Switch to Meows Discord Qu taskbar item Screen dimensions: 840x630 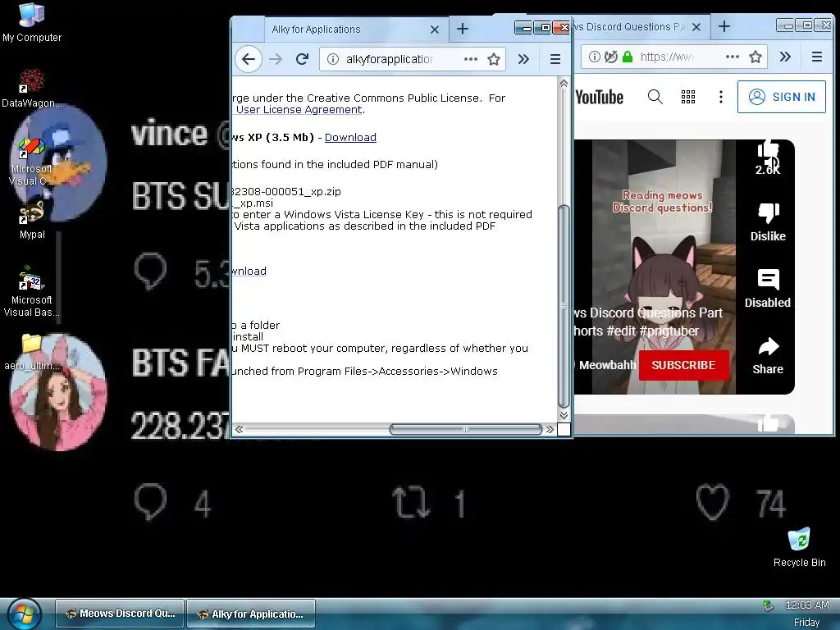coord(120,614)
